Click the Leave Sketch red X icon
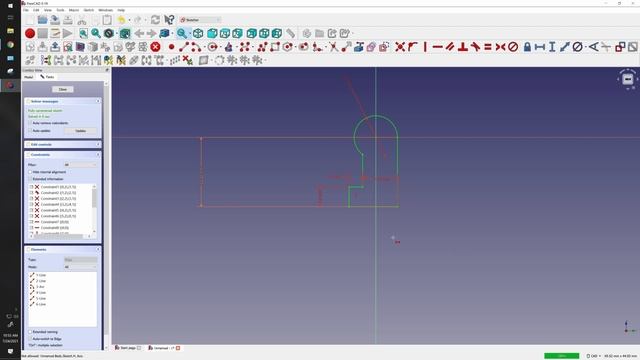Screen dimensions: 640x360 click(x=155, y=47)
